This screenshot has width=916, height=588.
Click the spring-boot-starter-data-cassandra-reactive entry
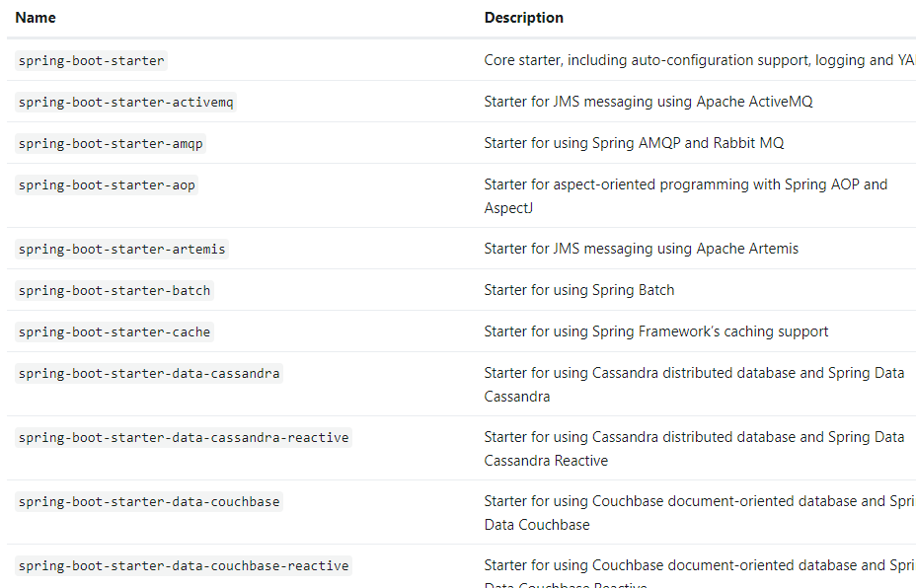pos(184,437)
